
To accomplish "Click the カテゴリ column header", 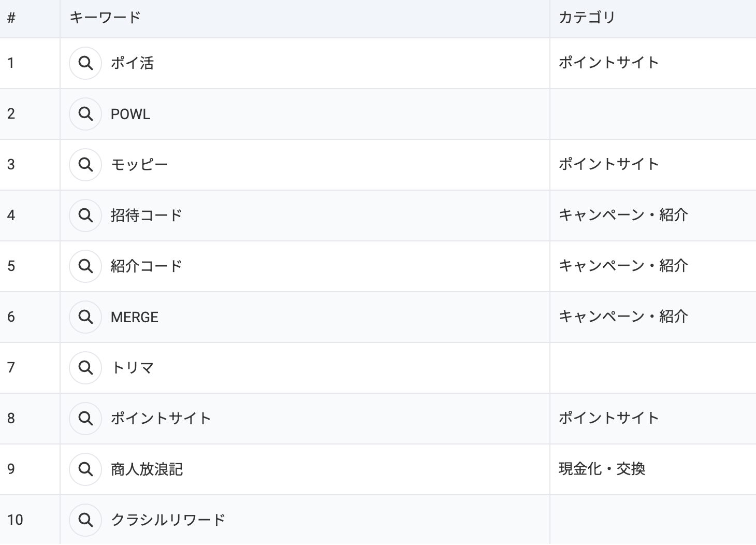I will tap(587, 18).
